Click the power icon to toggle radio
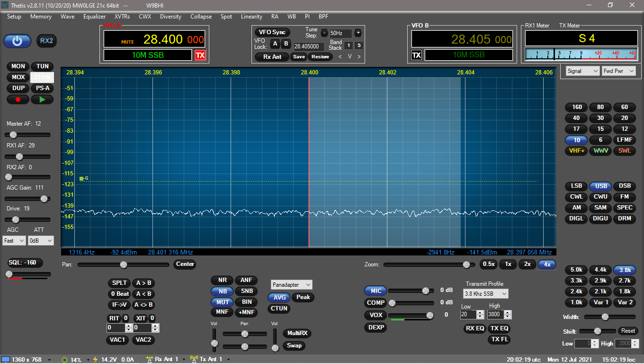Image resolution: width=644 pixels, height=364 pixels. [17, 41]
